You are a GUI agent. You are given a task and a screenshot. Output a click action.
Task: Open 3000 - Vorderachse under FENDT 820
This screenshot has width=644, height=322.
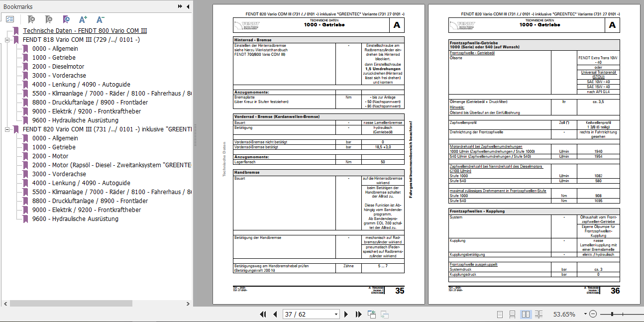59,174
